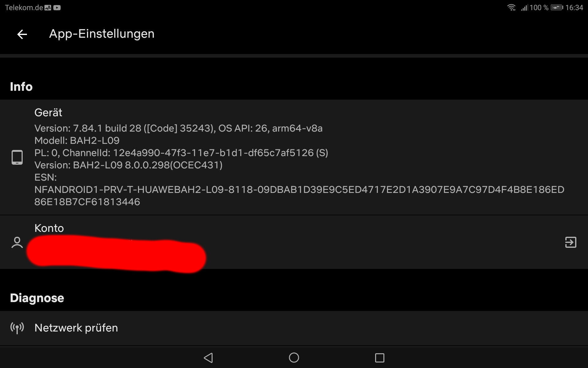The image size is (588, 368).
Task: Tap the YouTube notification icon
Action: [57, 8]
